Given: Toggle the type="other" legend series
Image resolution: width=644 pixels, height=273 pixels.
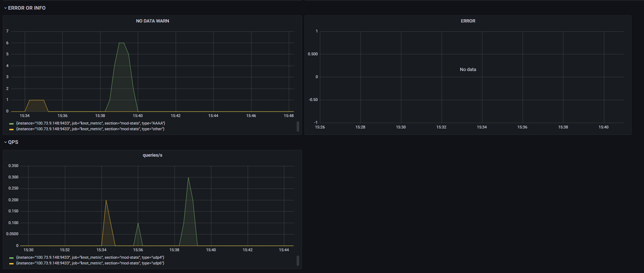Looking at the screenshot, I should click(90, 129).
